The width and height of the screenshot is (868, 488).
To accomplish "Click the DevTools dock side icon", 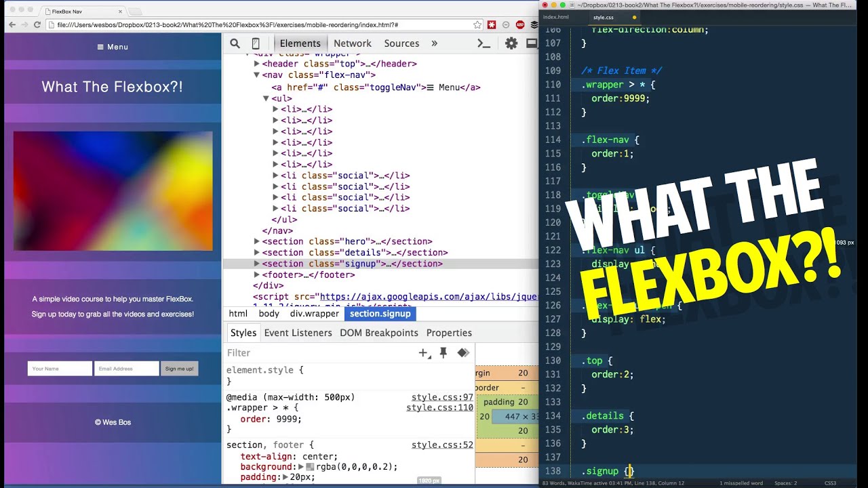I will click(532, 43).
